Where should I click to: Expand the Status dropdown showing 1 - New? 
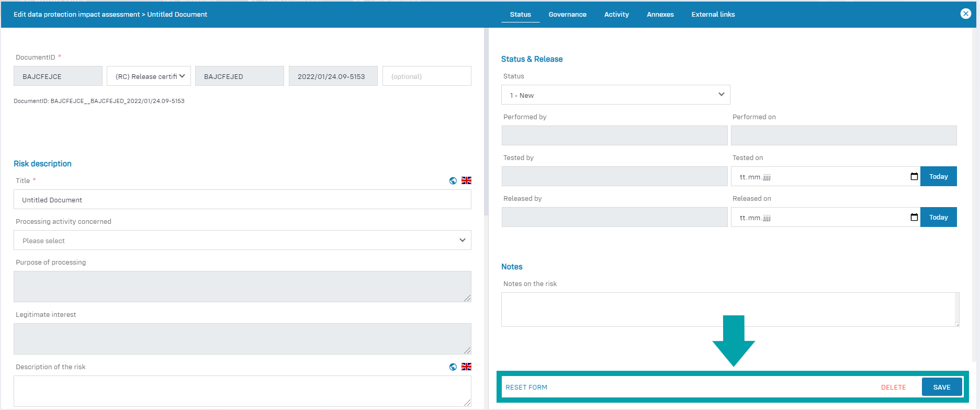[615, 95]
